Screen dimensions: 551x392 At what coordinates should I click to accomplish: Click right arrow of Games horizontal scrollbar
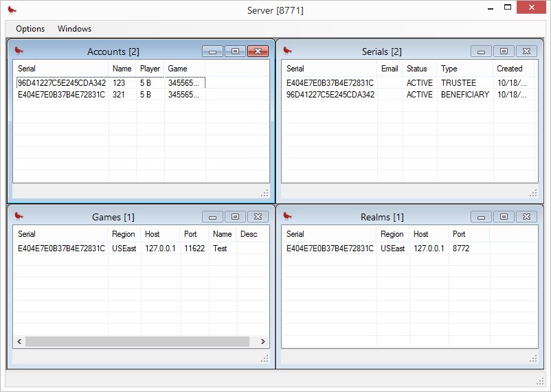point(263,341)
